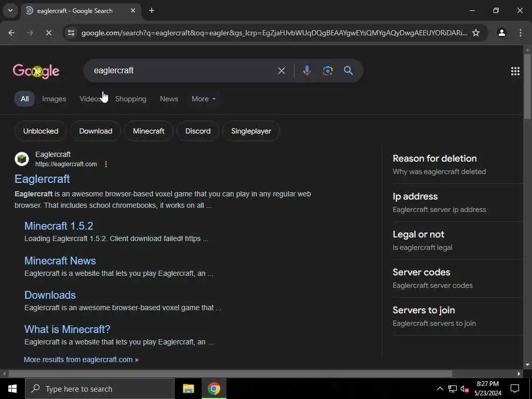
Task: Open the Chrome profile icon
Action: (502, 33)
